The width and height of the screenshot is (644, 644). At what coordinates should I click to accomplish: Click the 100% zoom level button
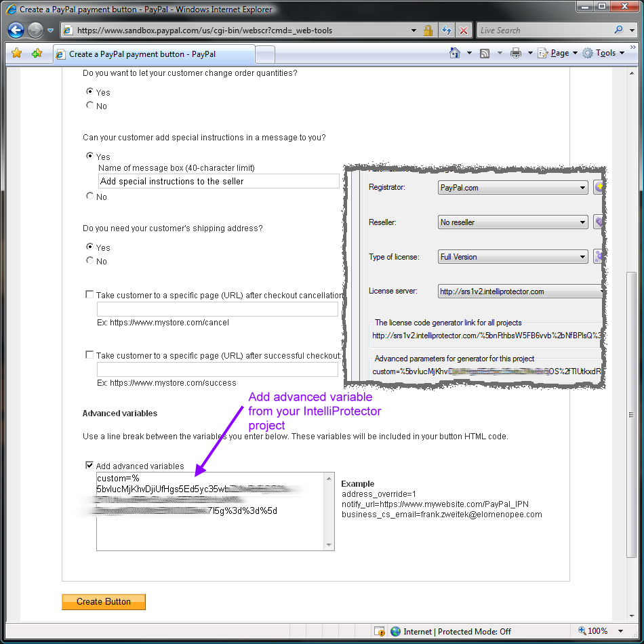[592, 631]
